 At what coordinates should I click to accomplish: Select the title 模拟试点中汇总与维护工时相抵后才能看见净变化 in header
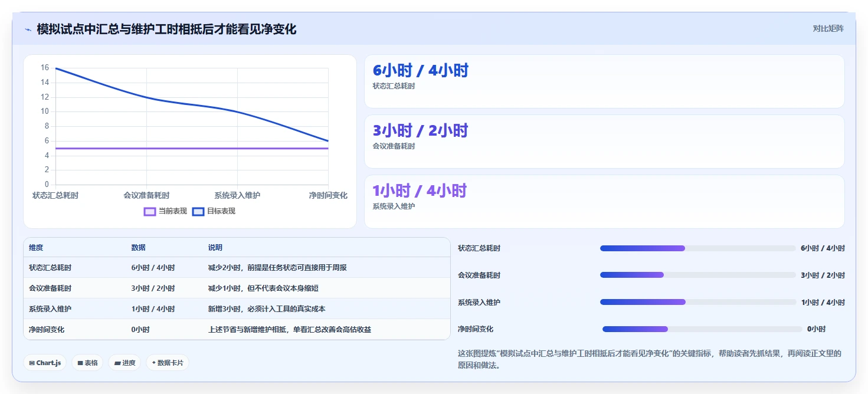point(166,29)
